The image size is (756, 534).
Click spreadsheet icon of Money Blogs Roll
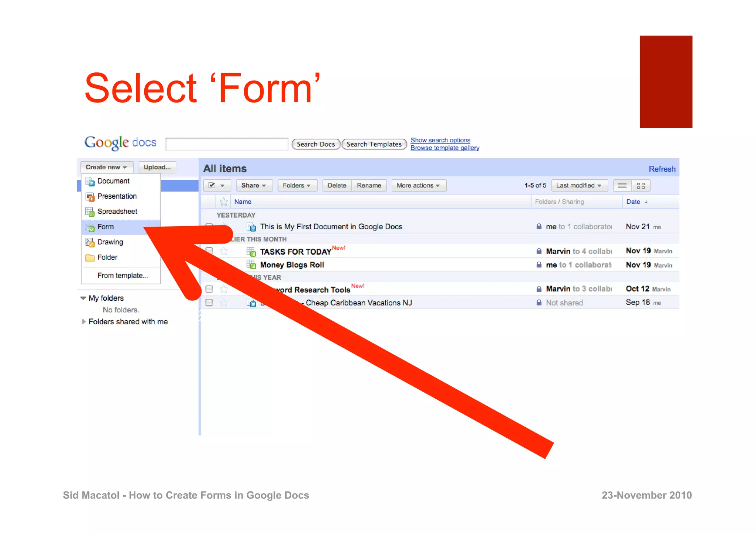[x=251, y=265]
